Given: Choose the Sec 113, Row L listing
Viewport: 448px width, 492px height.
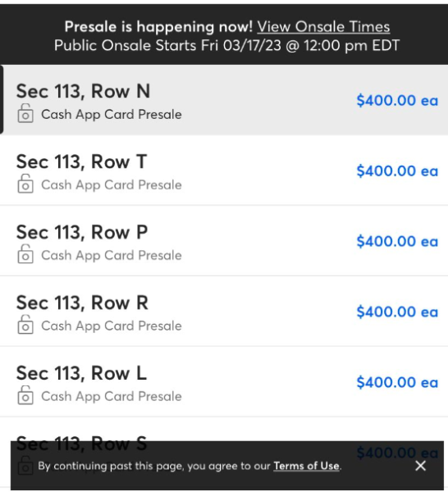Looking at the screenshot, I should tap(224, 382).
